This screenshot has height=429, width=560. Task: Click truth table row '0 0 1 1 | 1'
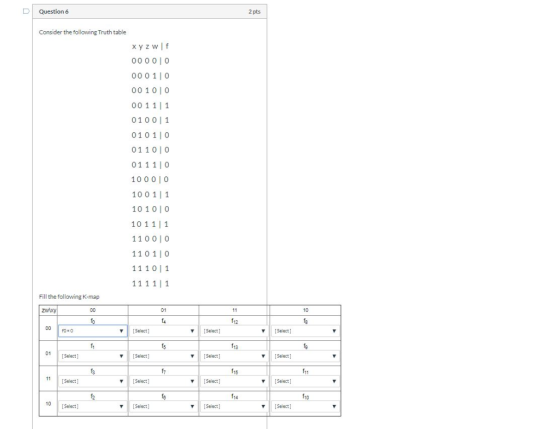point(150,105)
